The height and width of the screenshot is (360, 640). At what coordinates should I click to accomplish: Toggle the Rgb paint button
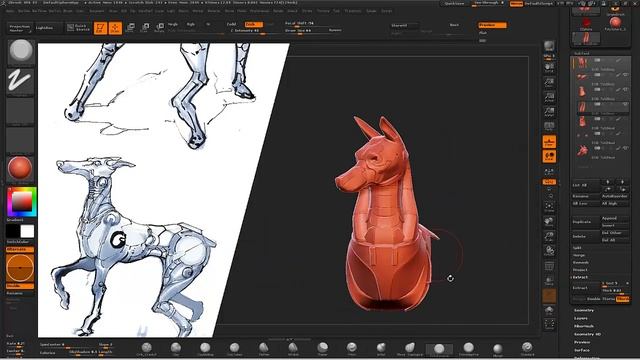pyautogui.click(x=190, y=24)
